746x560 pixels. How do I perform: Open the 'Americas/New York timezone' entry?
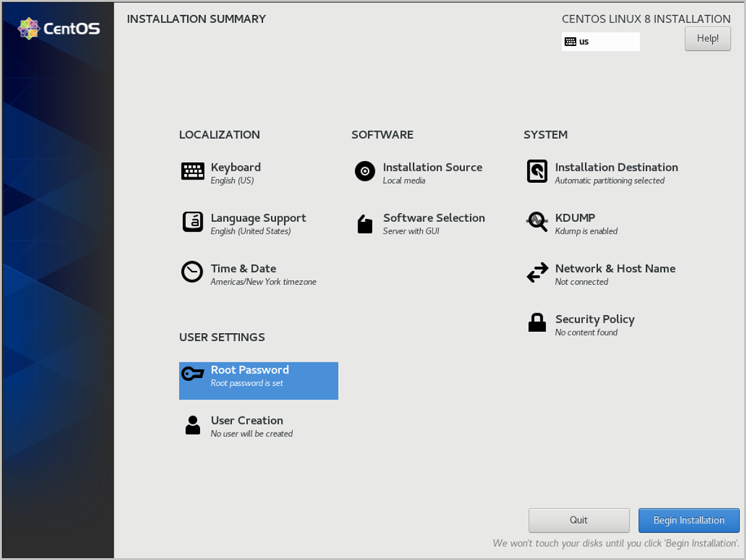click(x=263, y=282)
